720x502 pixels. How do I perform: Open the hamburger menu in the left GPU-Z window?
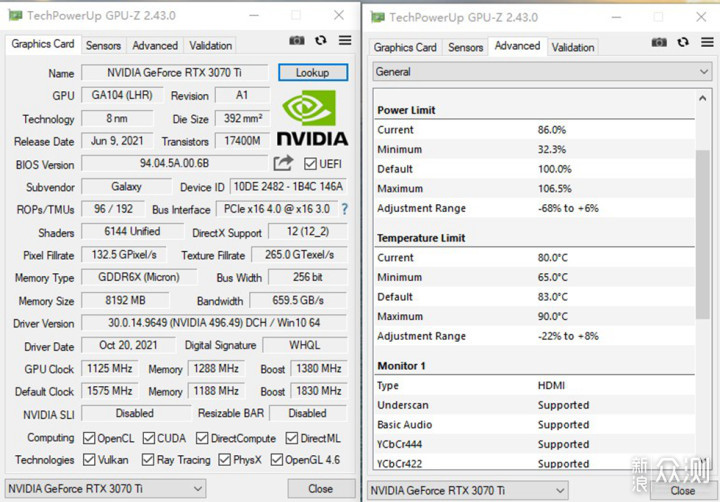[x=345, y=40]
